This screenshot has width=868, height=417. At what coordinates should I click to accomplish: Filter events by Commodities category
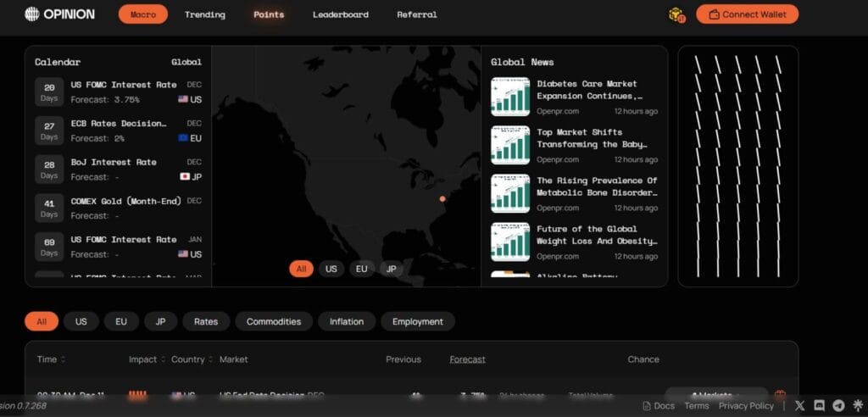(273, 321)
